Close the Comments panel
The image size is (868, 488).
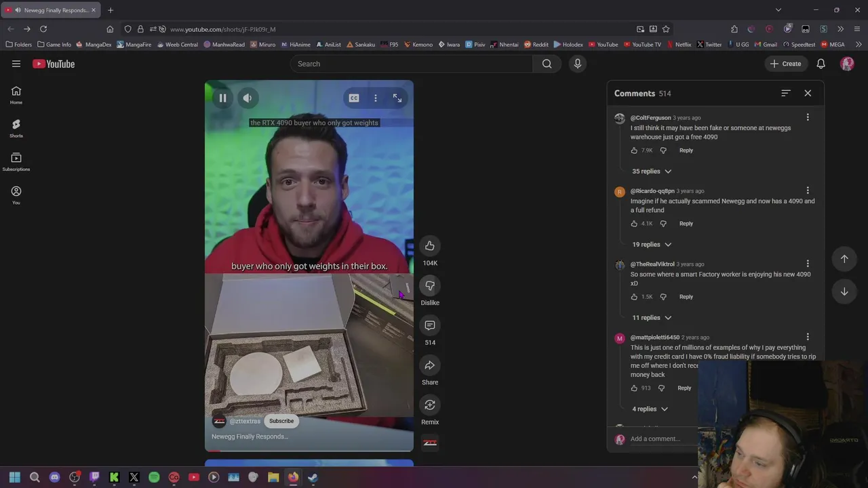click(808, 93)
